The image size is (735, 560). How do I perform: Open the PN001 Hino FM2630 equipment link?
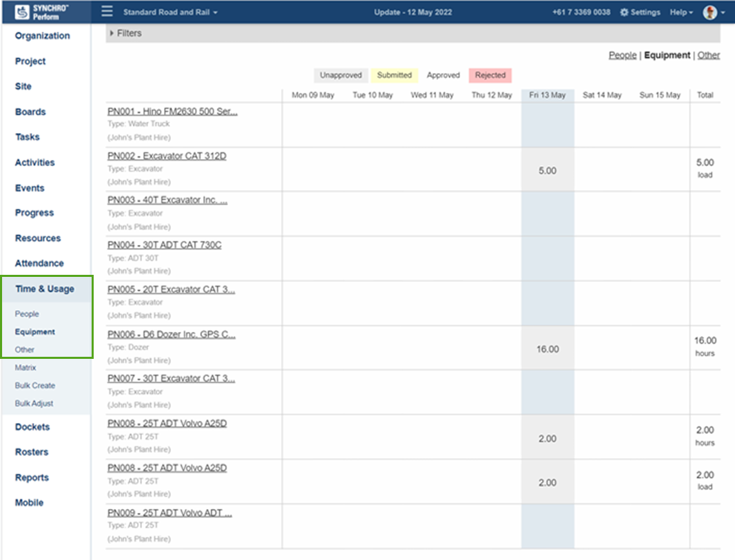click(171, 111)
